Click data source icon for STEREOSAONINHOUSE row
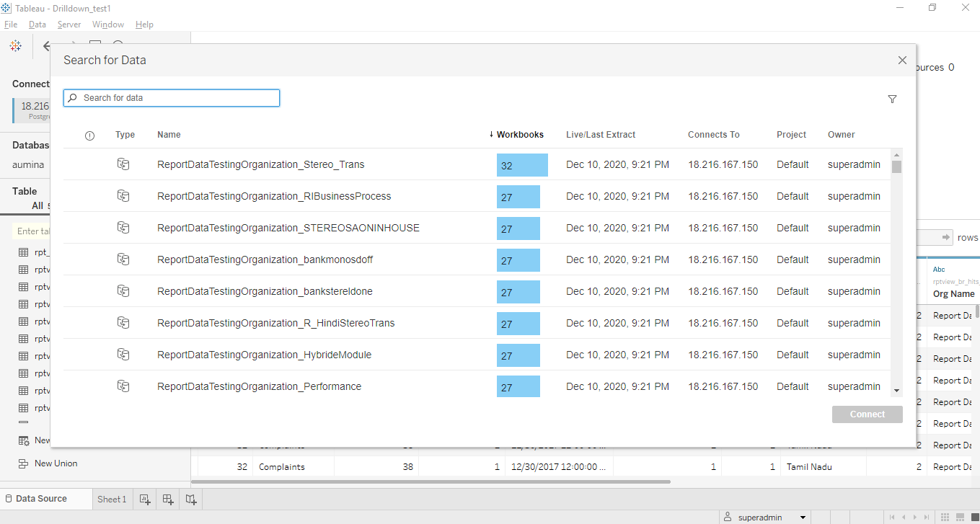Screen dimensions: 980x524 point(123,228)
